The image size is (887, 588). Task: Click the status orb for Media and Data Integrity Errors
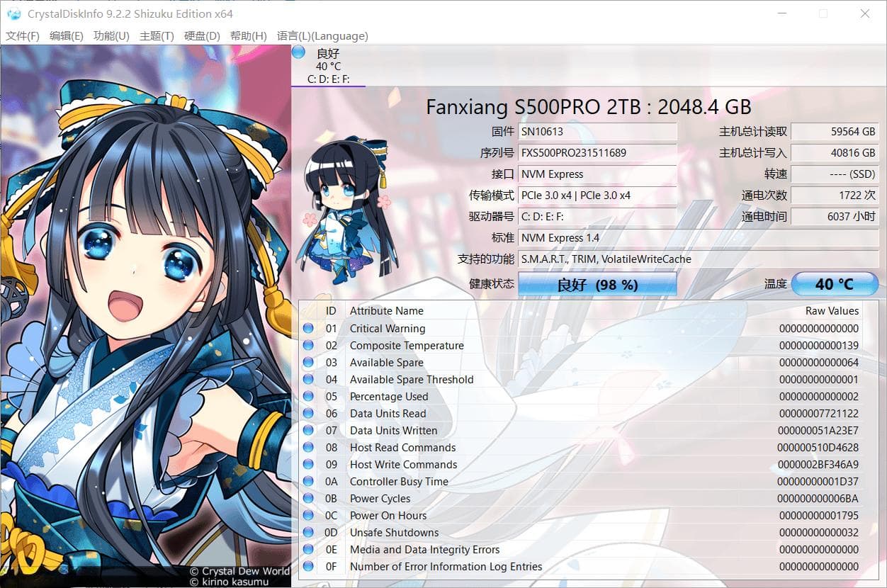pyautogui.click(x=308, y=549)
